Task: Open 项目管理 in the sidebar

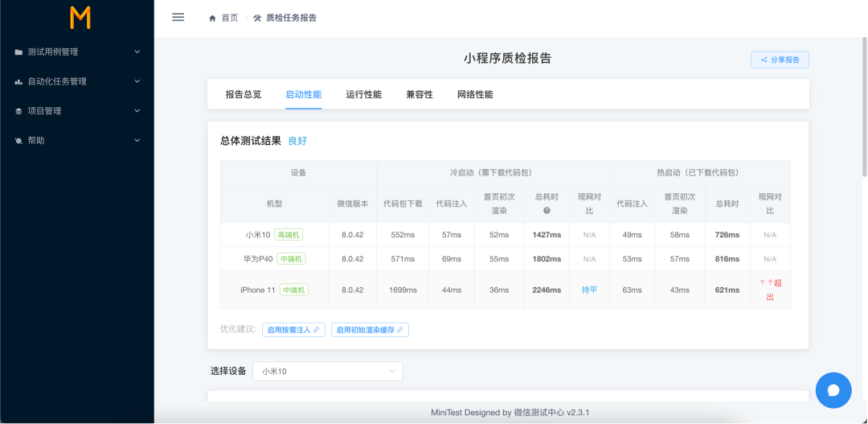Action: click(77, 111)
